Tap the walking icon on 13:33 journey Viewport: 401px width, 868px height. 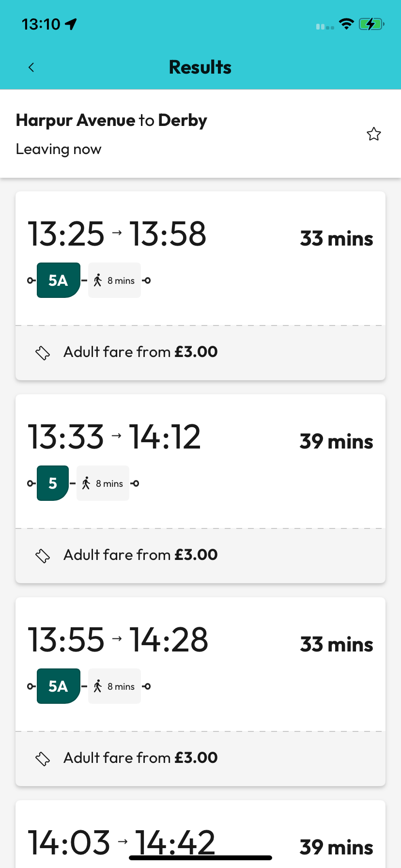[86, 483]
